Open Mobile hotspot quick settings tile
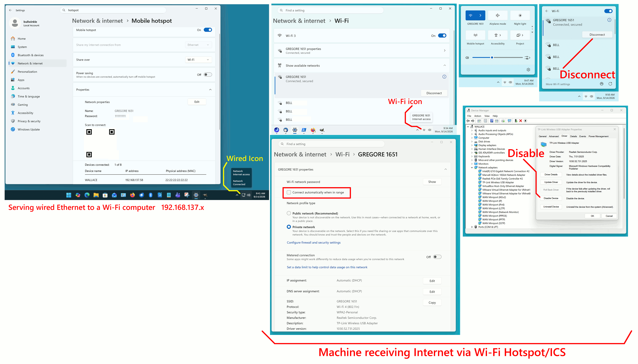 [475, 35]
